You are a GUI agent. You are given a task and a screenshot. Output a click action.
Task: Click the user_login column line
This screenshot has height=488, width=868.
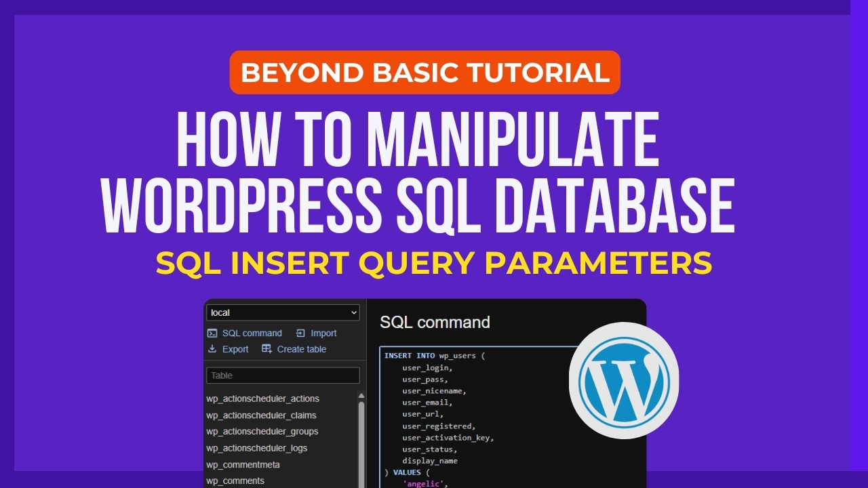click(427, 367)
